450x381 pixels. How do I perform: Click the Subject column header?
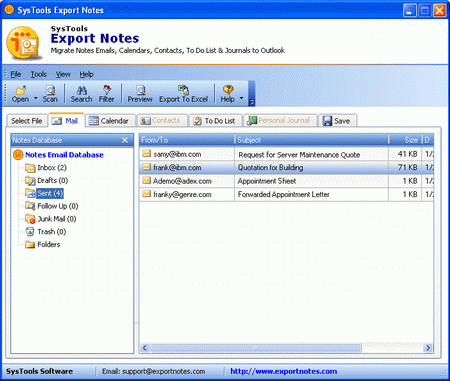tap(312, 140)
